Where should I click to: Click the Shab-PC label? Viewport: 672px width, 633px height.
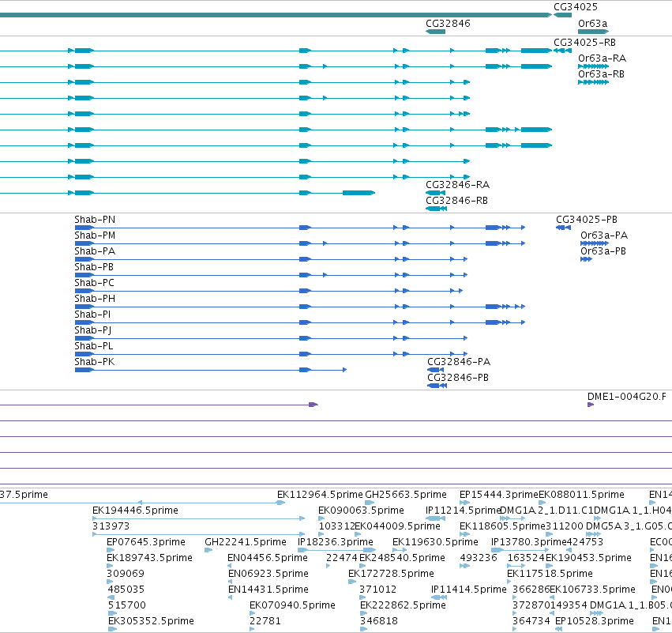point(94,283)
